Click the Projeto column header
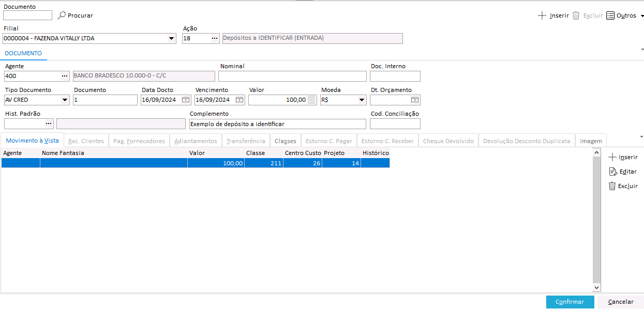644x310 pixels. coord(341,153)
